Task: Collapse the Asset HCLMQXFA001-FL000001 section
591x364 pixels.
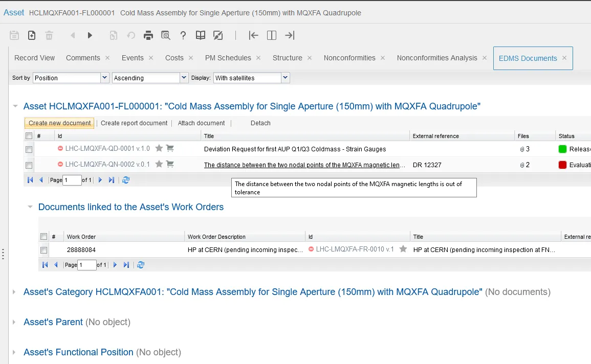Action: coord(15,106)
